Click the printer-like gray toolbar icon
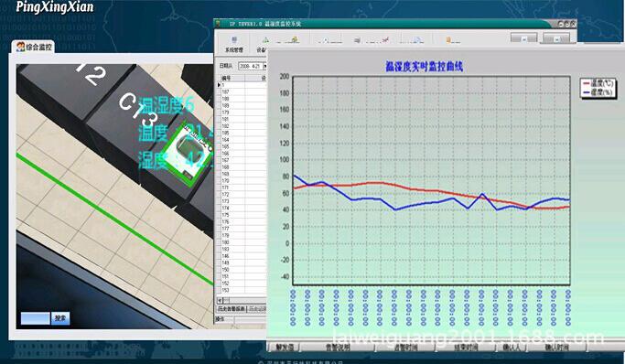 [x=357, y=40]
